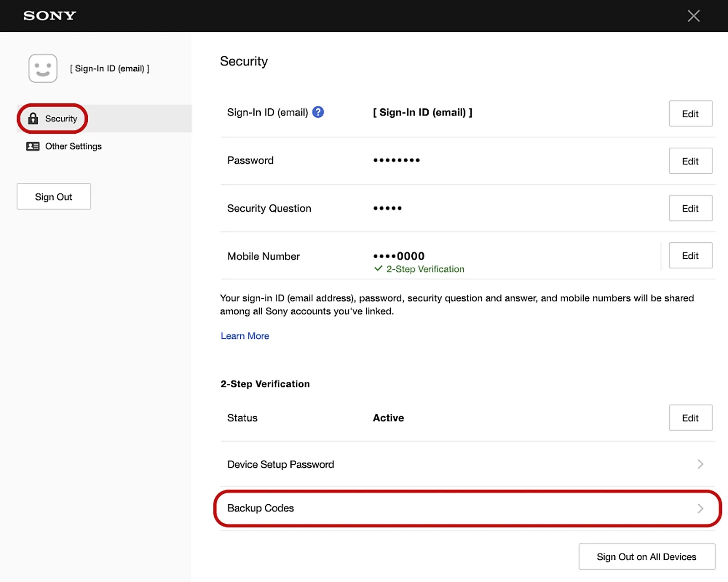The height and width of the screenshot is (582, 728).
Task: Click the ID card icon for Other Settings
Action: click(x=33, y=146)
